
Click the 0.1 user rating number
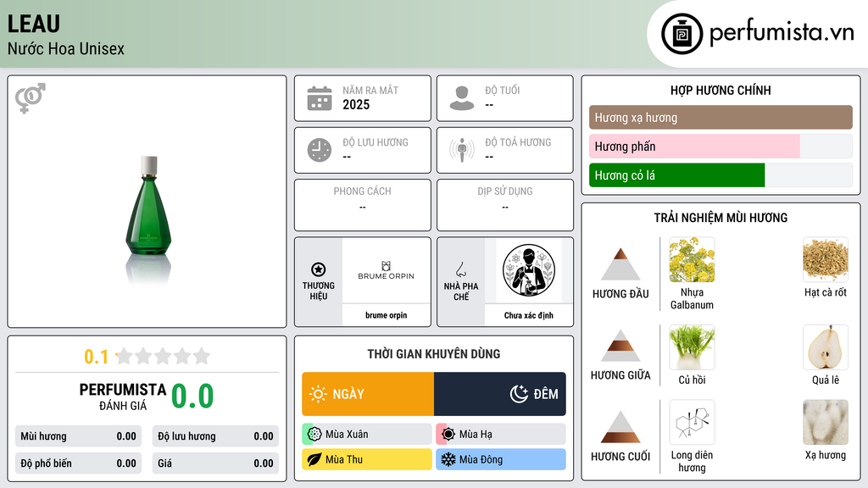tap(97, 357)
